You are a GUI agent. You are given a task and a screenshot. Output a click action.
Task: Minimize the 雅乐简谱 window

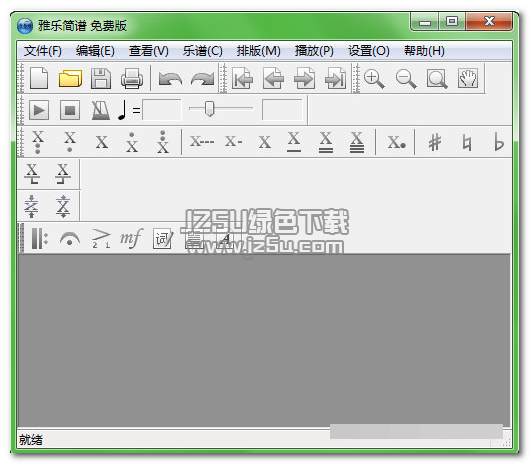(425, 22)
